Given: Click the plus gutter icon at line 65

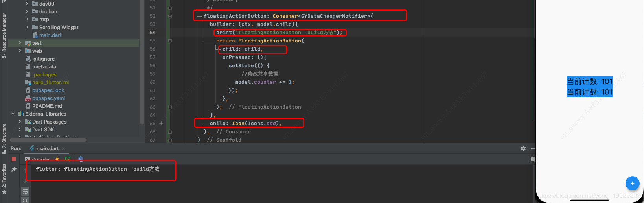Looking at the screenshot, I should (x=161, y=123).
